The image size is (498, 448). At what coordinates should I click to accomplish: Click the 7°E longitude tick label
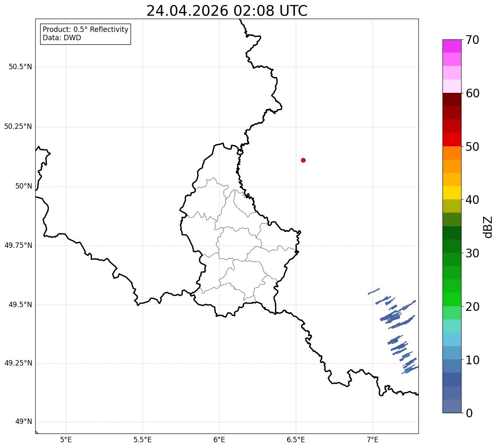click(372, 439)
